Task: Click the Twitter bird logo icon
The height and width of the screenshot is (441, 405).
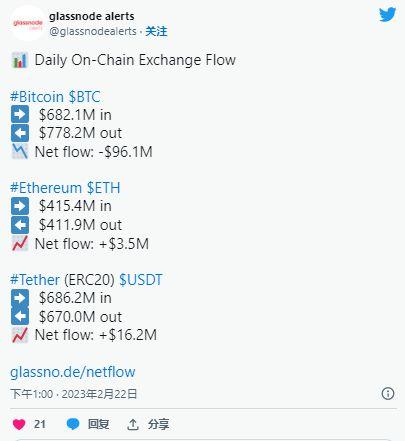Action: point(387,14)
